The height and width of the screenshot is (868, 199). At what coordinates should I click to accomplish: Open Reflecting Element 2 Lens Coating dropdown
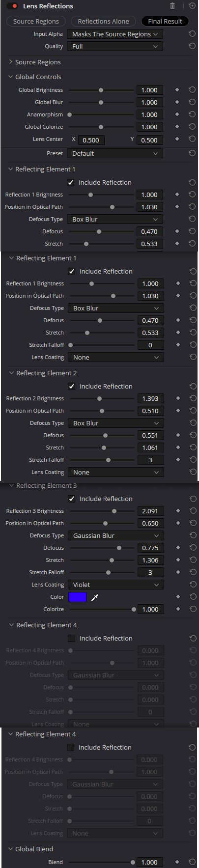point(116,472)
